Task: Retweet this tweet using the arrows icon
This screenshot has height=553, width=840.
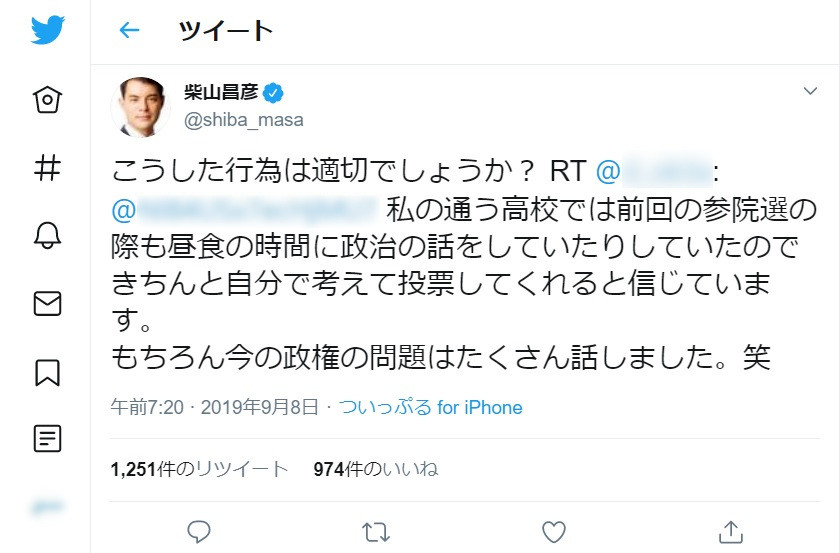Action: (376, 530)
